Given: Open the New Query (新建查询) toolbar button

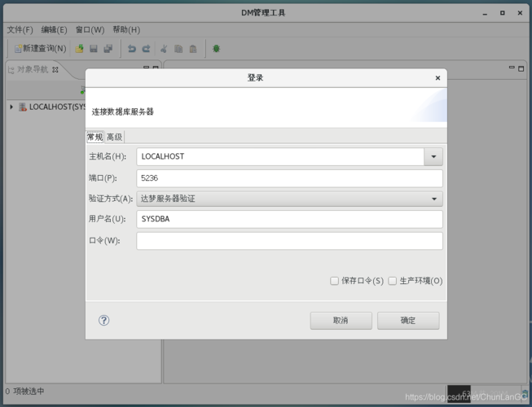Looking at the screenshot, I should click(41, 49).
